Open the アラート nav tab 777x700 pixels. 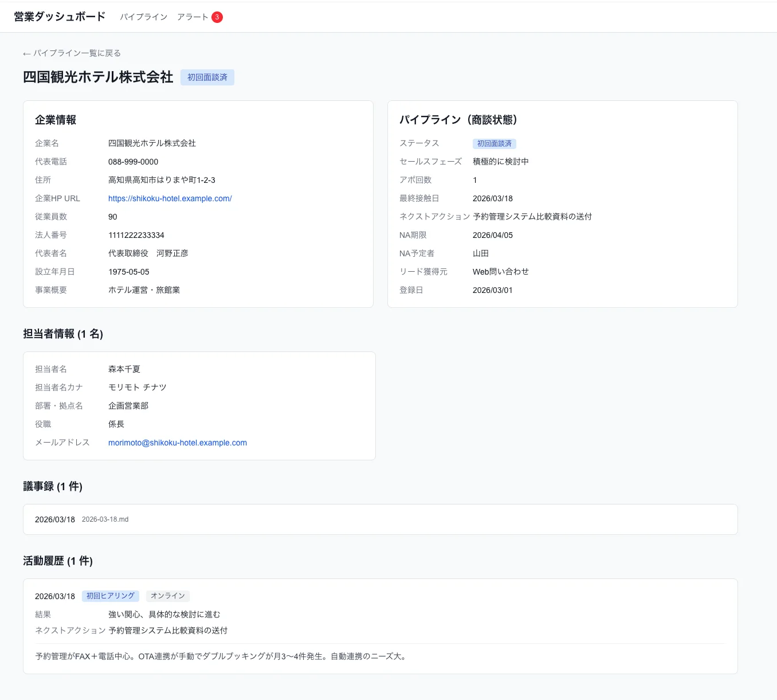click(x=193, y=17)
